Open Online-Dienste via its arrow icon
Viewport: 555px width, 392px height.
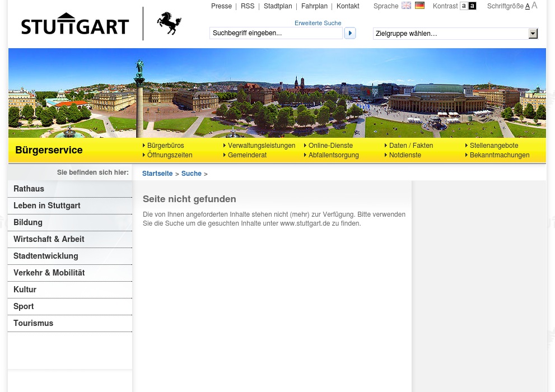[306, 146]
